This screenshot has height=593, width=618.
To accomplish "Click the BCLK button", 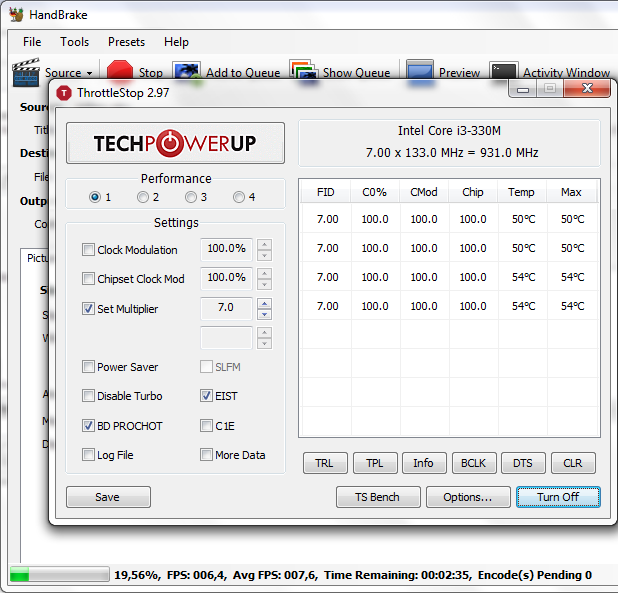I will (474, 463).
